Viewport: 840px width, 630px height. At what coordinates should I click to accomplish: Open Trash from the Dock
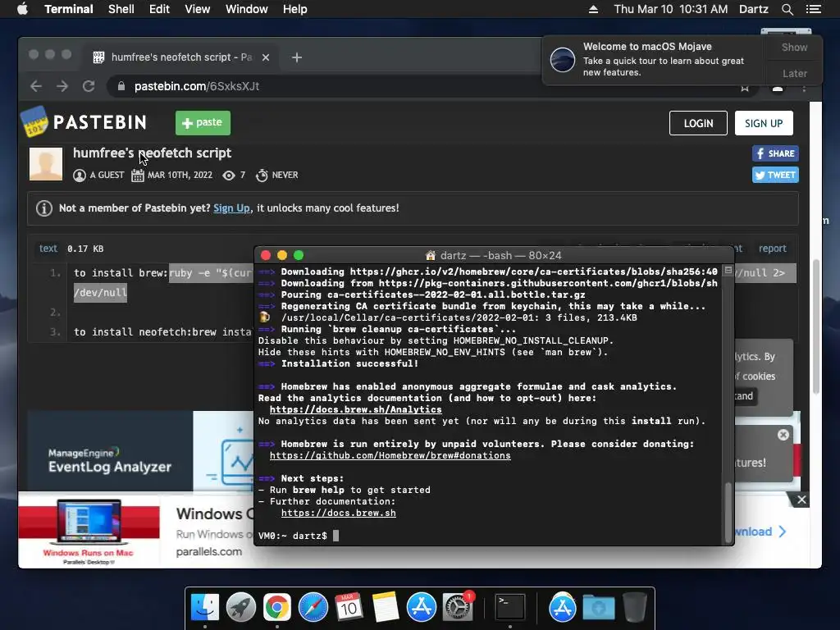coord(635,608)
